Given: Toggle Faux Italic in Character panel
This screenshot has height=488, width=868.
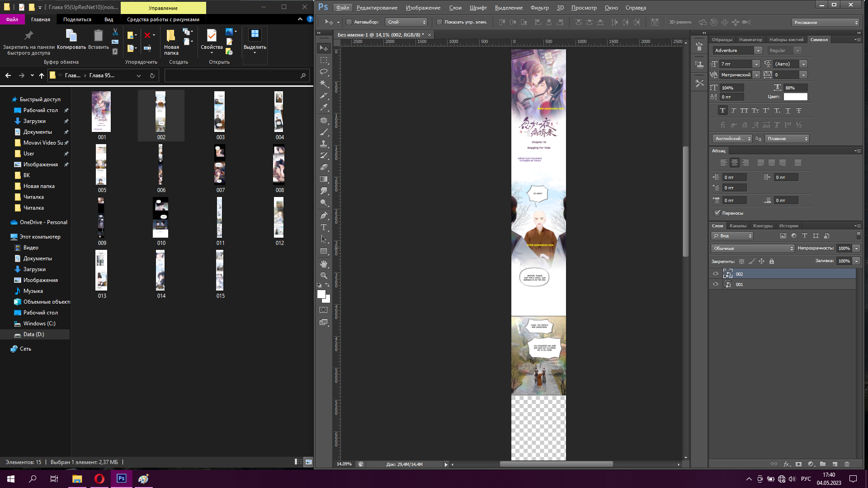Looking at the screenshot, I should [x=733, y=110].
